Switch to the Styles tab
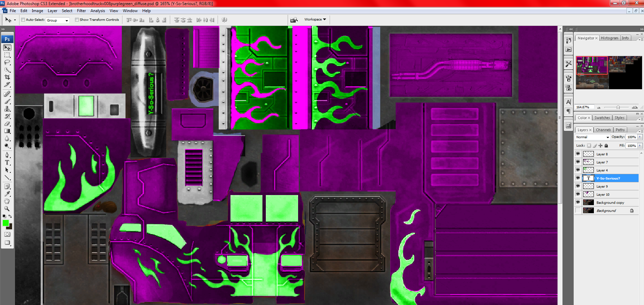The width and height of the screenshot is (644, 305). pyautogui.click(x=619, y=118)
